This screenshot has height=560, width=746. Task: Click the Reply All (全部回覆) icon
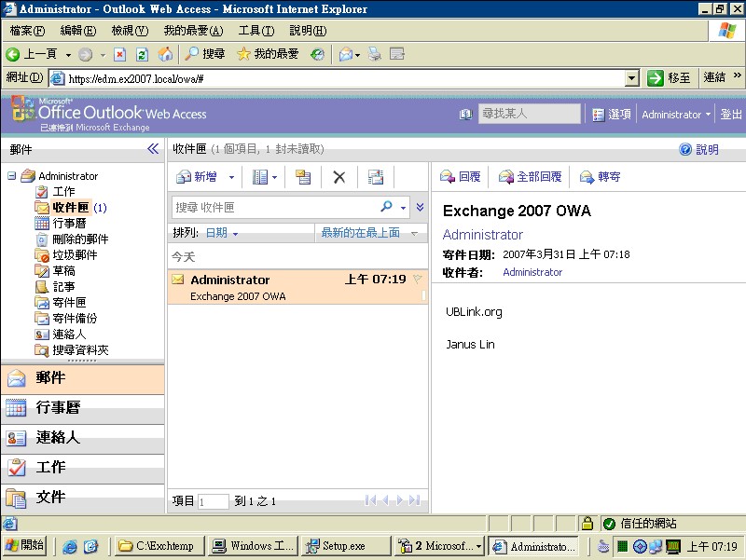tap(506, 177)
